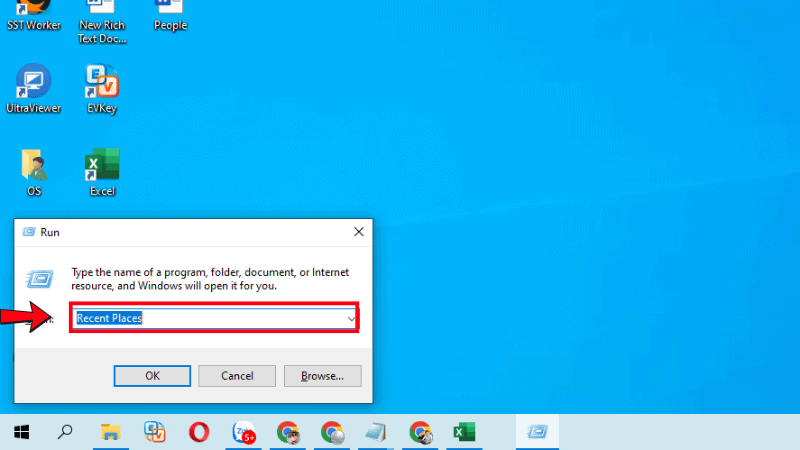Select the People document on desktop
Viewport: 800px width, 450px height.
[170, 14]
